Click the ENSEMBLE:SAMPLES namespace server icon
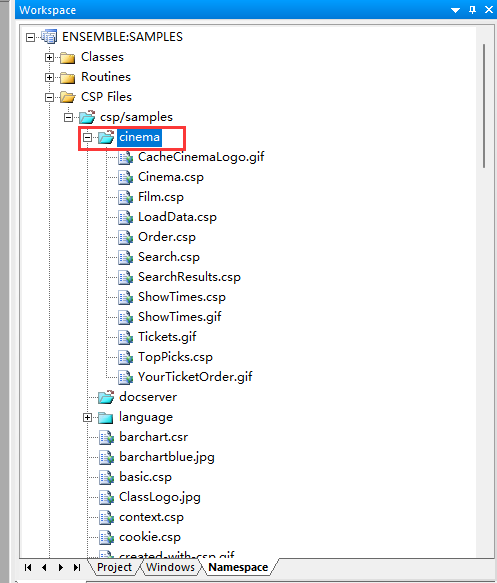The image size is (497, 583). point(49,37)
